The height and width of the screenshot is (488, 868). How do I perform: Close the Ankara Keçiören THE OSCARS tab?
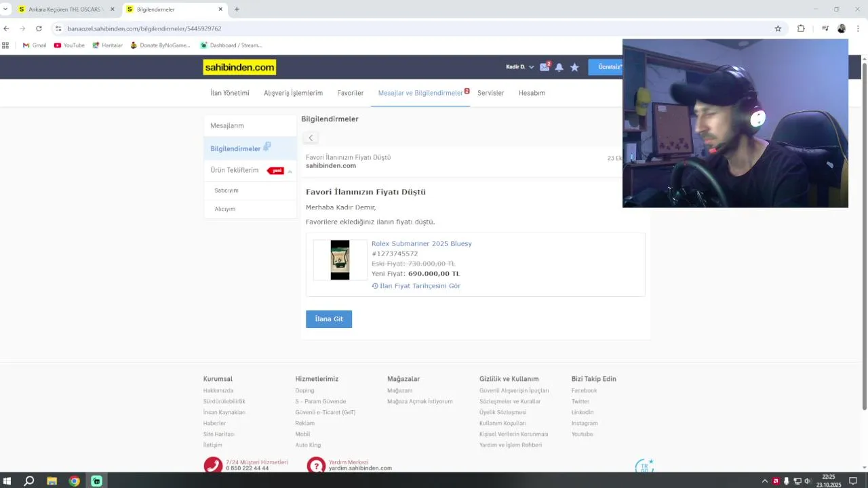point(113,9)
